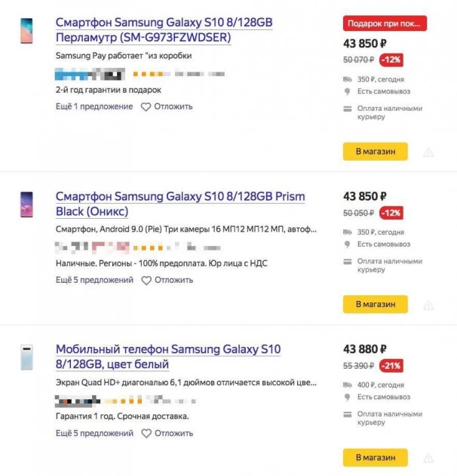Click the warning triangle beside the Prism Black listing

click(x=428, y=306)
